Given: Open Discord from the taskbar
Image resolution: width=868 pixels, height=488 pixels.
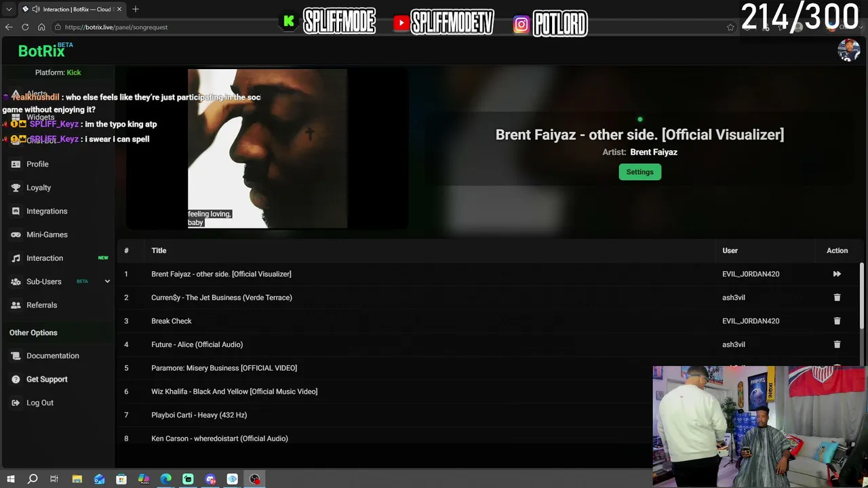Looking at the screenshot, I should [210, 479].
